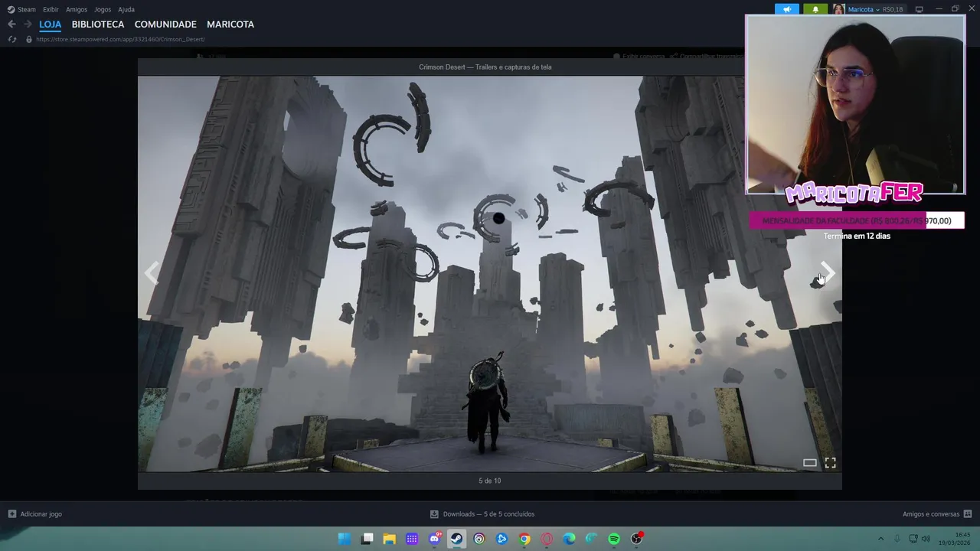Switch to the wide view rectangle icon
Screen dimensions: 980x551
[x=809, y=462]
